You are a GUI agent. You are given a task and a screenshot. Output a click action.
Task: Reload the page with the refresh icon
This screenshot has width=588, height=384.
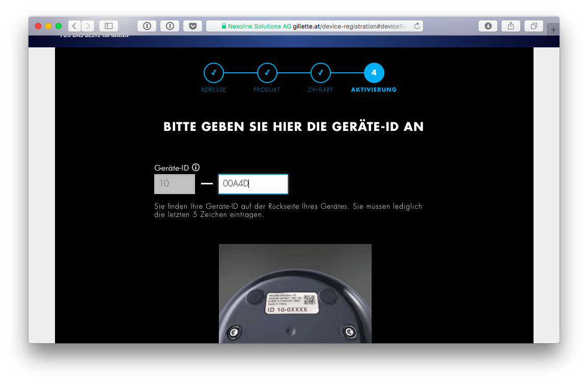(417, 26)
